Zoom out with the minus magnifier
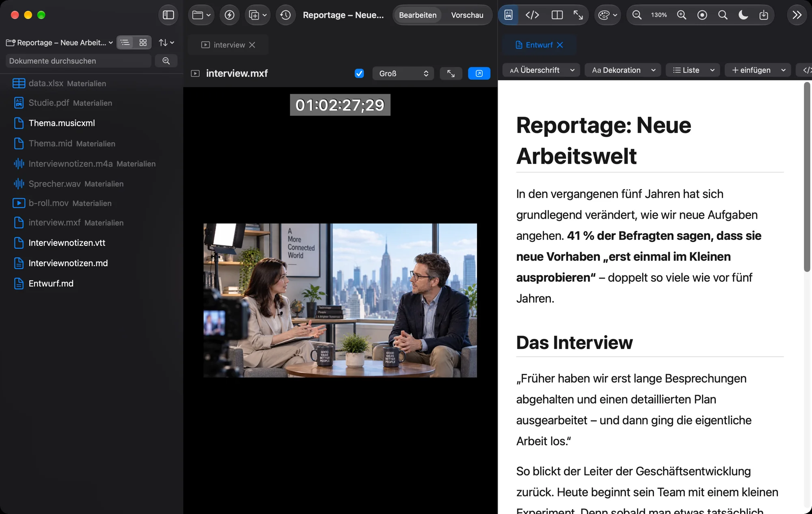This screenshot has width=812, height=514. (637, 15)
